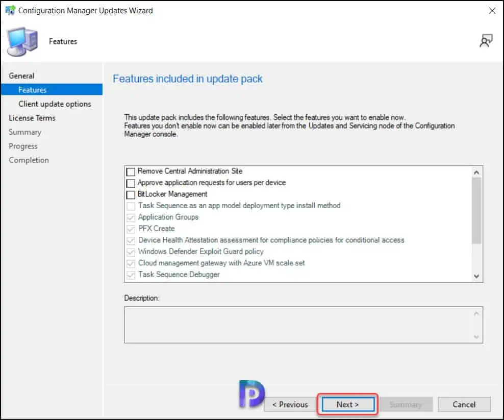This screenshot has width=504, height=420.
Task: Select the Completion step in sidebar
Action: [29, 160]
